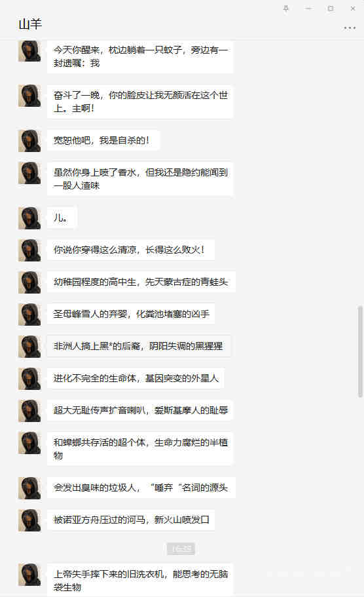Select the '被诺亚方舟压过的河马' message bubble
364x597 pixels.
tap(131, 520)
